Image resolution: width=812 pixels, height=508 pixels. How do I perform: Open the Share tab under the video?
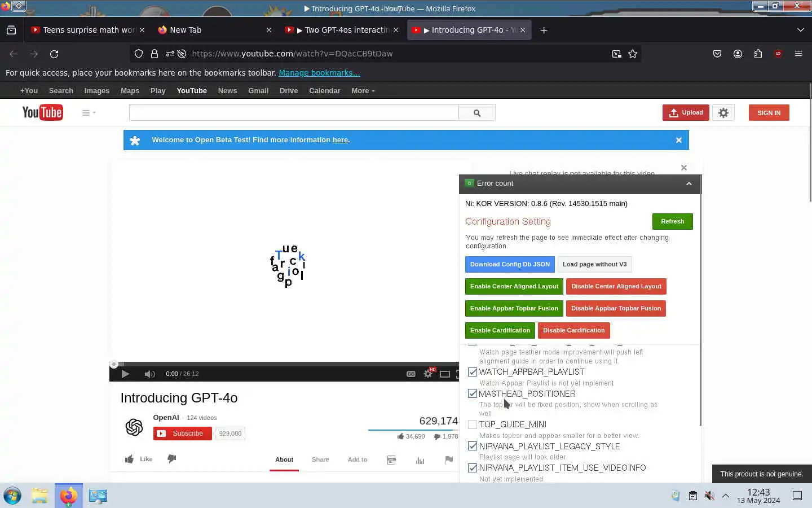point(320,459)
